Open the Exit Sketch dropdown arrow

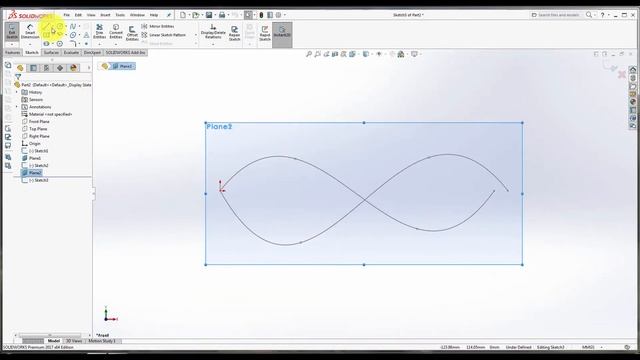(12, 44)
